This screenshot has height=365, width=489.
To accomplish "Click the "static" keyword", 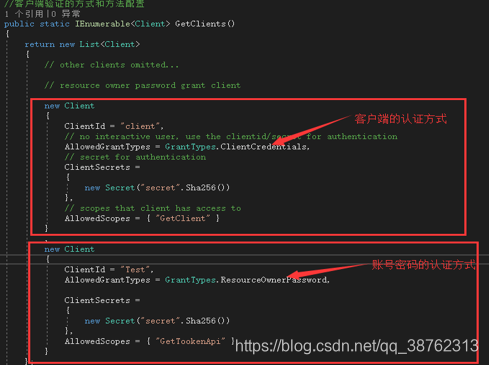I will click(x=54, y=24).
